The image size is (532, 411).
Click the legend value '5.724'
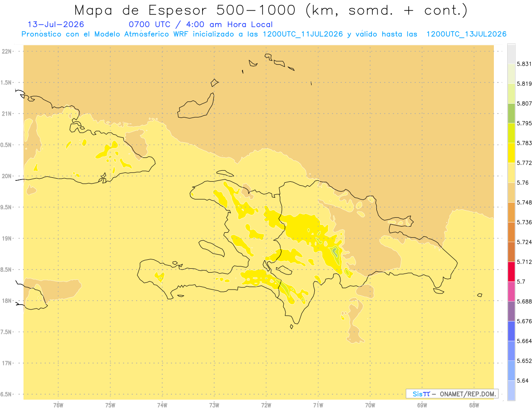524,242
